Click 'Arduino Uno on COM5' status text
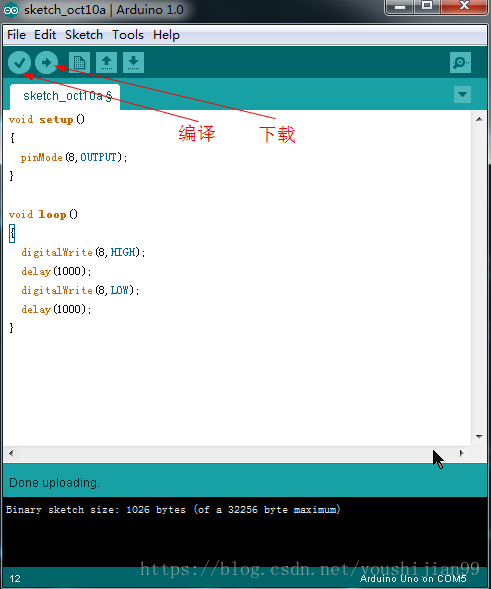Viewport: 491px width, 589px height. (x=413, y=578)
